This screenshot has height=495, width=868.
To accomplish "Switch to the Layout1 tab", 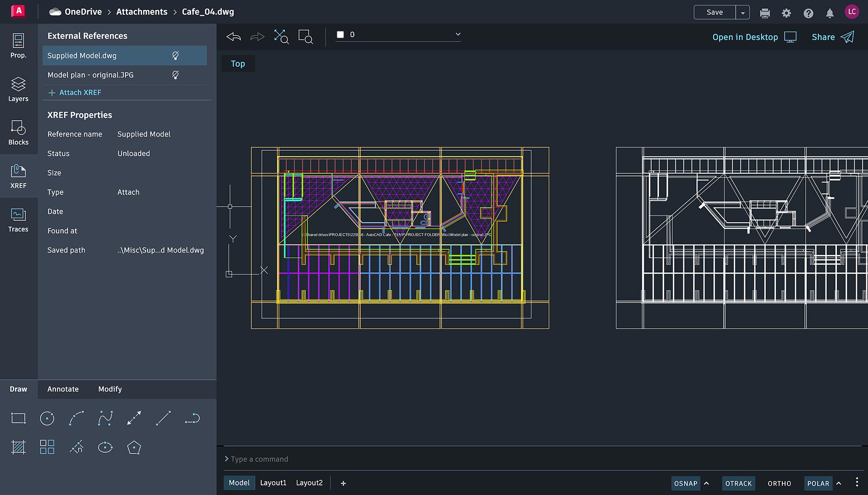I will pyautogui.click(x=273, y=483).
